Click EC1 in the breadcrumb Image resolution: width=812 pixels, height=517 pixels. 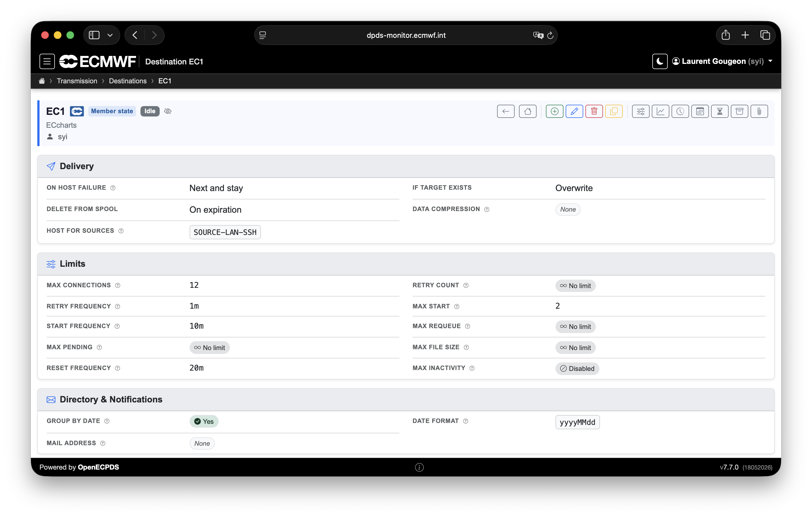click(165, 81)
